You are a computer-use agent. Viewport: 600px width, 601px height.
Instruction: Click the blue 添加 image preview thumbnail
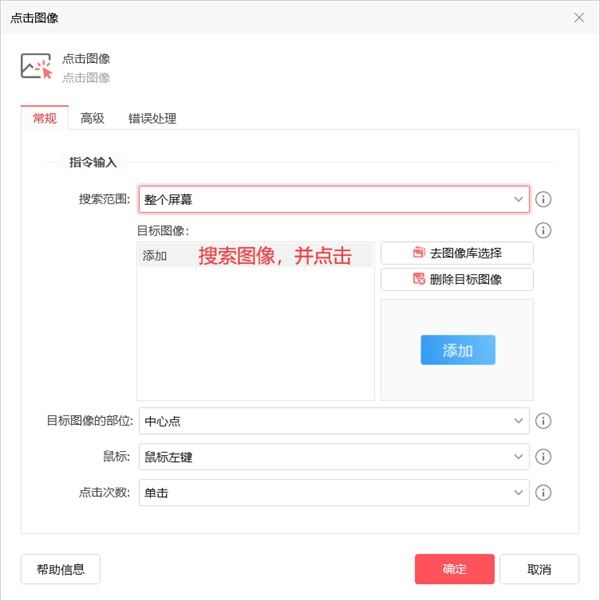click(458, 350)
